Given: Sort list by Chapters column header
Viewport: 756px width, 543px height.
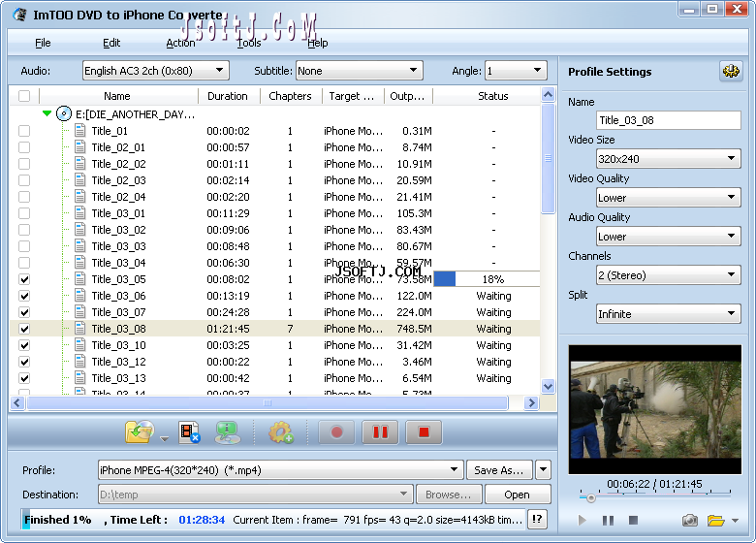Looking at the screenshot, I should (x=290, y=96).
